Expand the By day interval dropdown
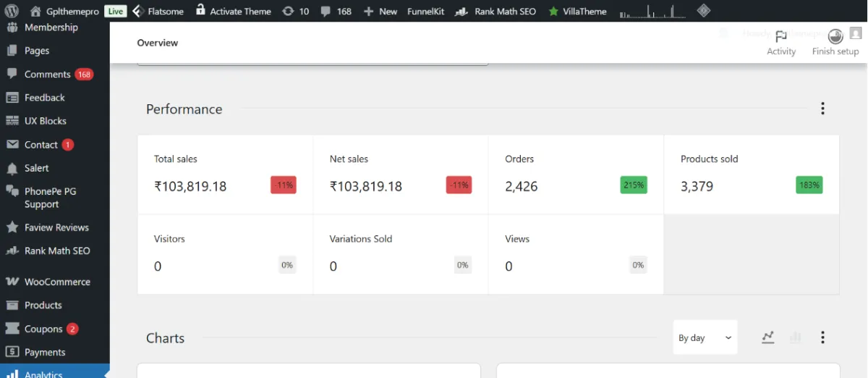Viewport: 868px width, 378px height. click(705, 337)
